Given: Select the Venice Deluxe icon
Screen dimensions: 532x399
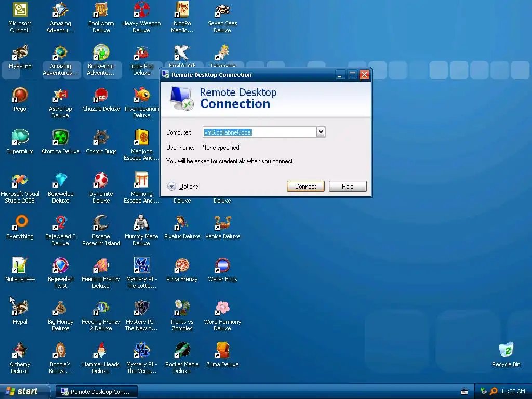Looking at the screenshot, I should 222,222.
